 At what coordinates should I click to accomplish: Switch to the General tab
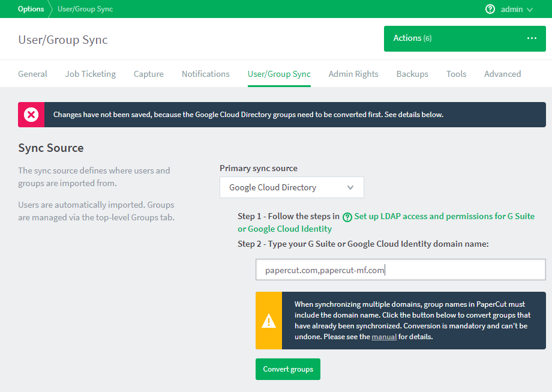tap(32, 74)
